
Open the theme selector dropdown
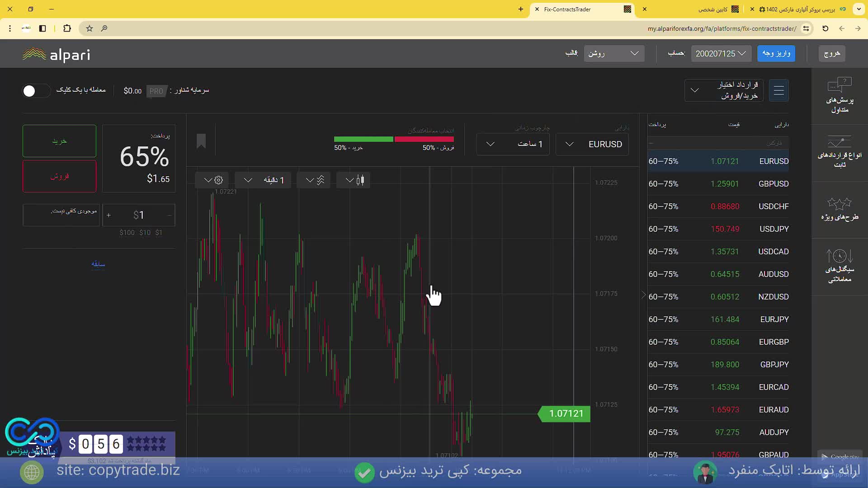click(x=613, y=54)
